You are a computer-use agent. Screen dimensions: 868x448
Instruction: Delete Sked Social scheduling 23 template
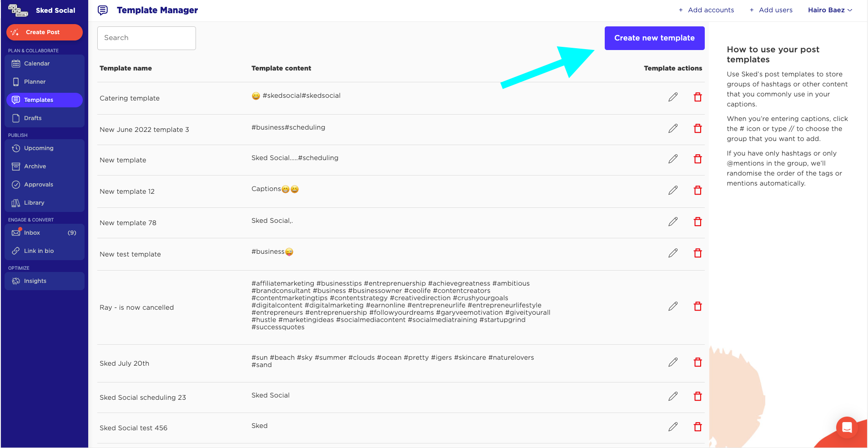(x=697, y=396)
